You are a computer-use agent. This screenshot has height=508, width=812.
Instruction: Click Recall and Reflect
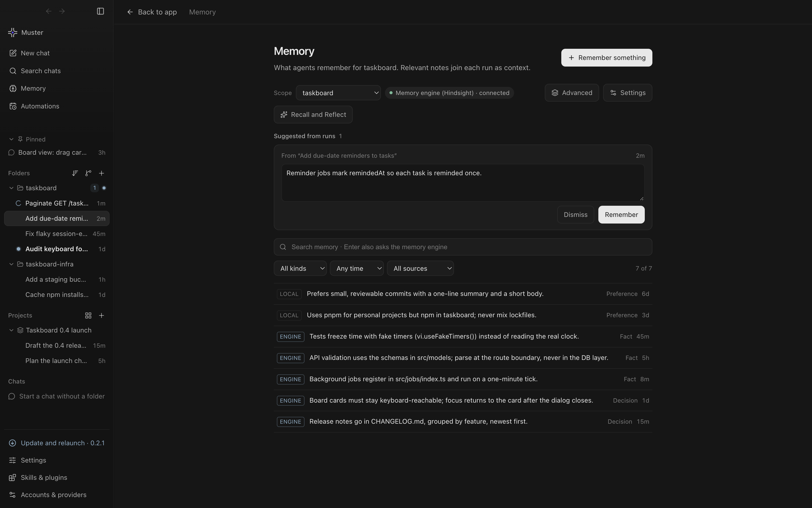(313, 115)
